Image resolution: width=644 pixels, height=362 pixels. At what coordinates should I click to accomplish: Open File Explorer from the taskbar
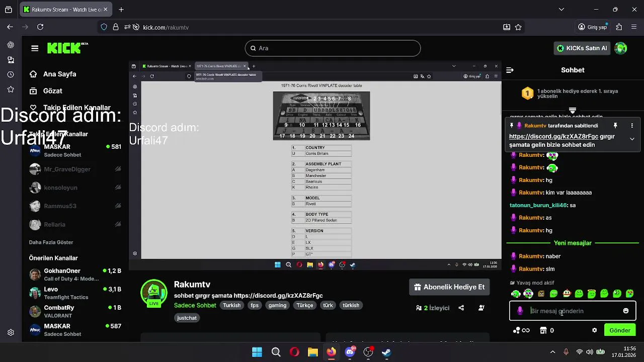tap(313, 352)
